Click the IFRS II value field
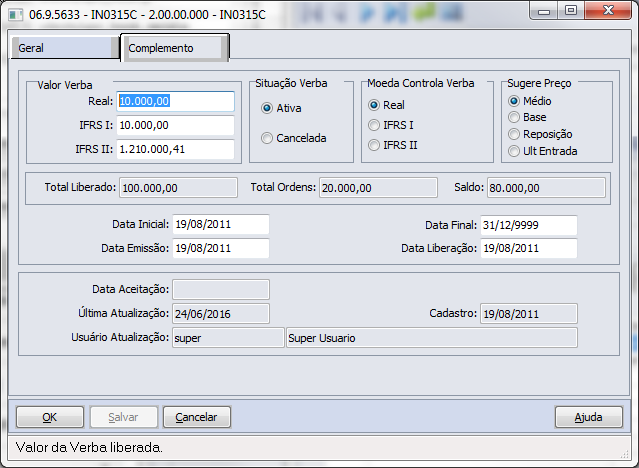This screenshot has height=468, width=639. point(176,149)
